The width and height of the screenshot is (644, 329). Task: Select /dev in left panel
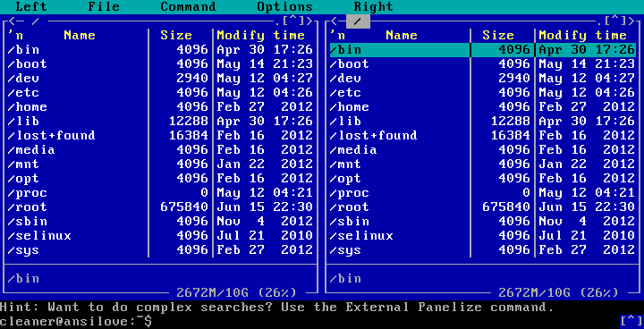pyautogui.click(x=160, y=79)
